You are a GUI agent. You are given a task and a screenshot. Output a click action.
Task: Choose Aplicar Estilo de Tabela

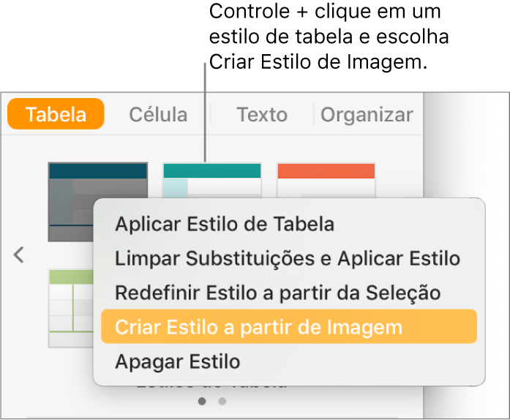point(225,224)
